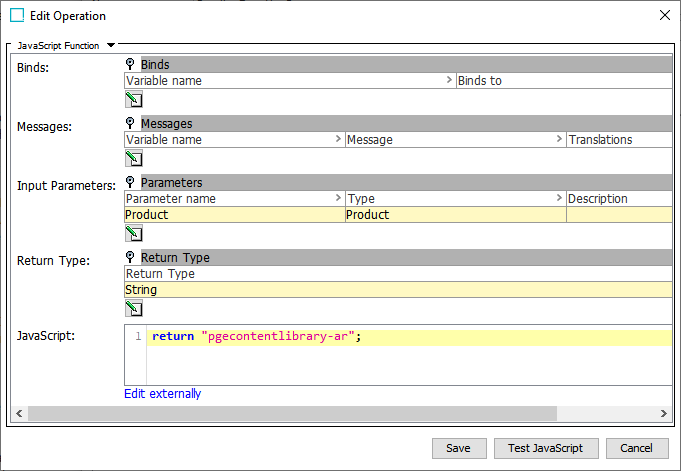Click the arrow on Parameter name column header
681x471 pixels.
coord(338,199)
